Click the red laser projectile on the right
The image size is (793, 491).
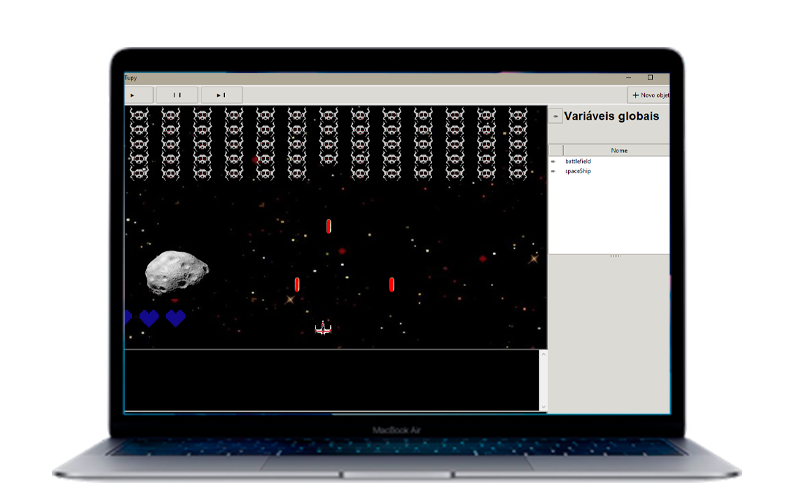pyautogui.click(x=391, y=285)
